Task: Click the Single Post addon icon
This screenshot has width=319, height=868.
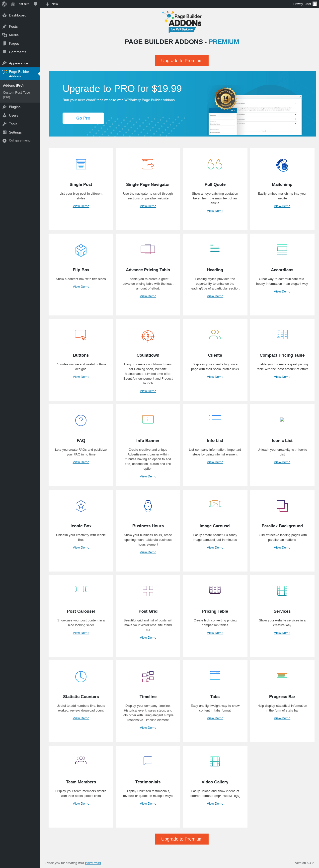Action: point(81,164)
